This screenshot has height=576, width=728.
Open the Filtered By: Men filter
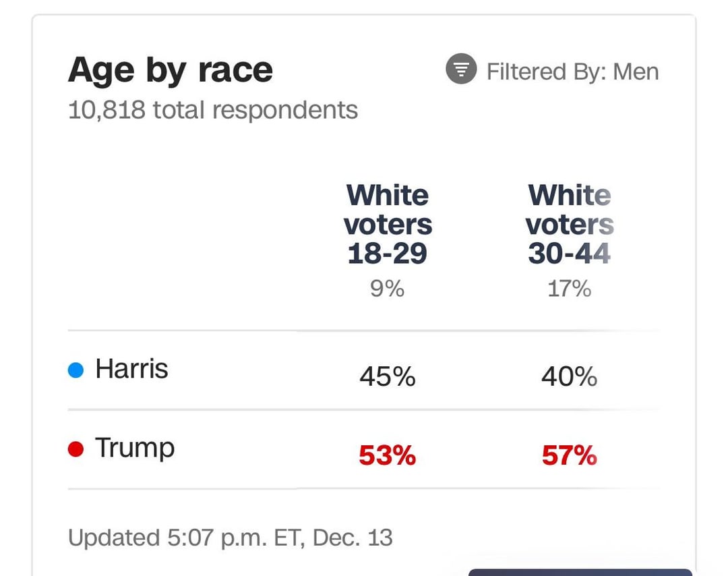click(552, 71)
